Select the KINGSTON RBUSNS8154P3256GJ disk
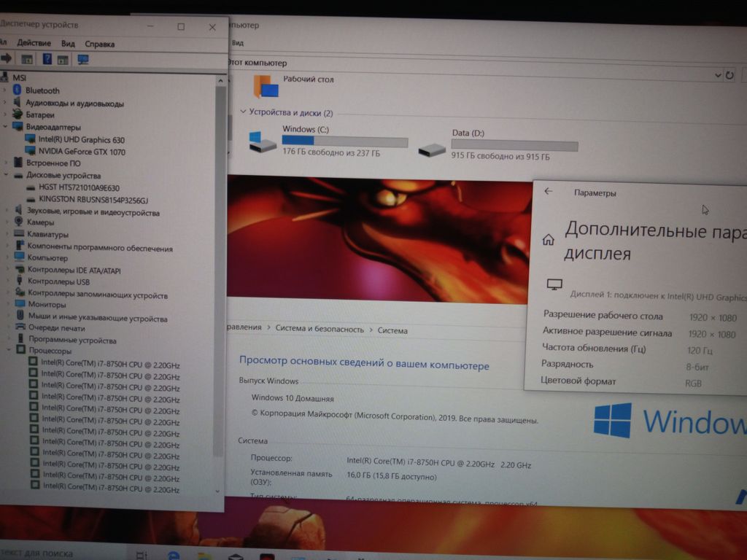This screenshot has height=560, width=747. tap(93, 200)
